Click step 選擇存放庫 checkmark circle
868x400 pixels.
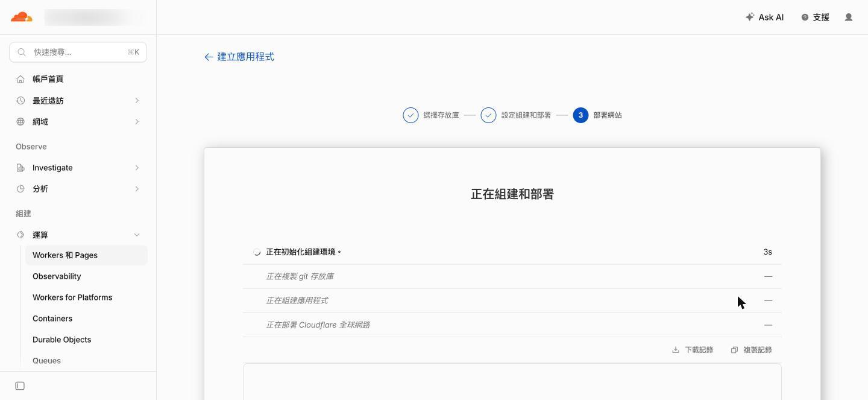410,115
